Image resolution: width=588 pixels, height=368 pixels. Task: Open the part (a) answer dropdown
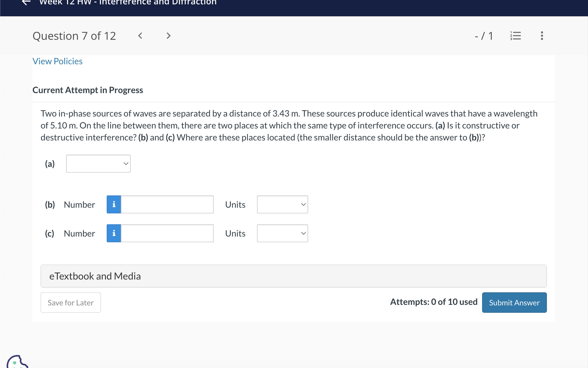pyautogui.click(x=98, y=164)
